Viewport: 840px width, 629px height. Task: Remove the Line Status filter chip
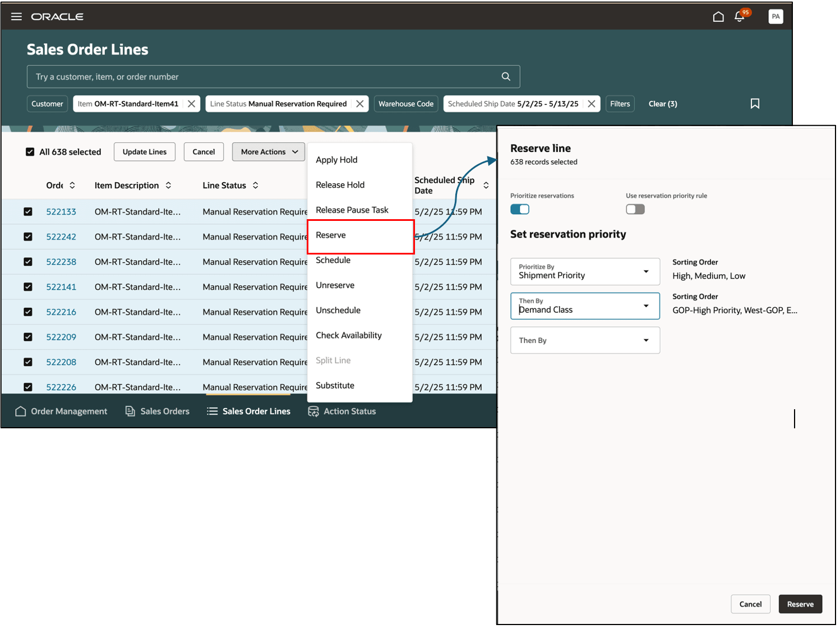(x=360, y=104)
